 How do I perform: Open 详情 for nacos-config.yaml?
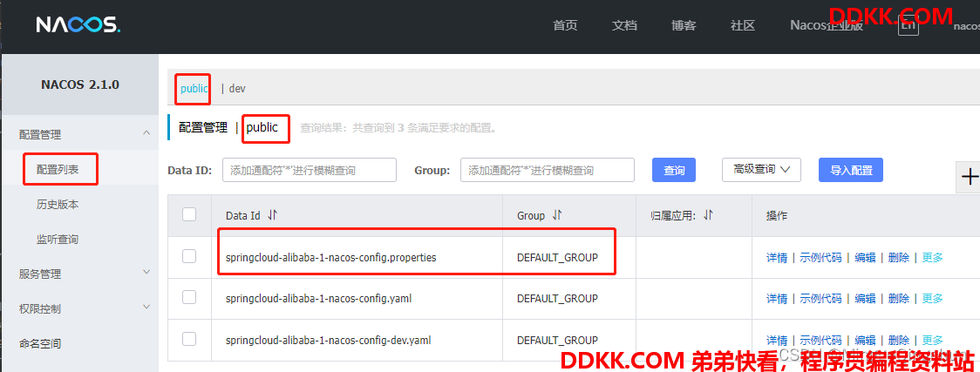[777, 298]
